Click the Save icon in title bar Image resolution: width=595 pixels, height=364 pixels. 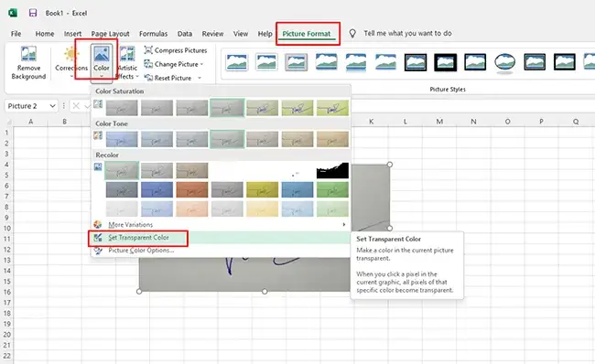coord(33,13)
